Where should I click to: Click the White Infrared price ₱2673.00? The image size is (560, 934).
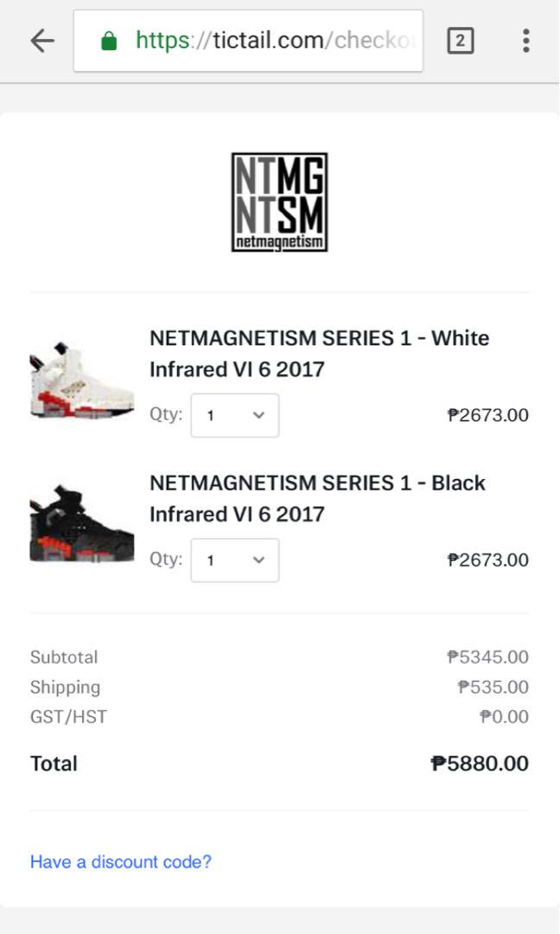click(487, 415)
